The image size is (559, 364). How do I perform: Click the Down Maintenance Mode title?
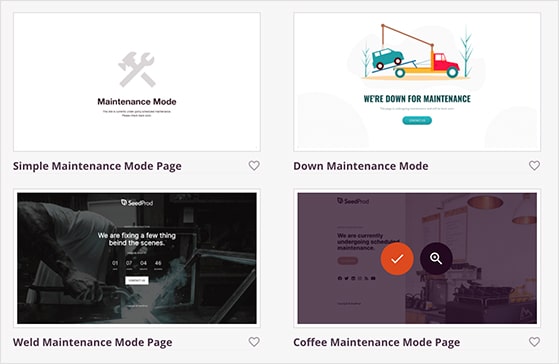pyautogui.click(x=361, y=166)
